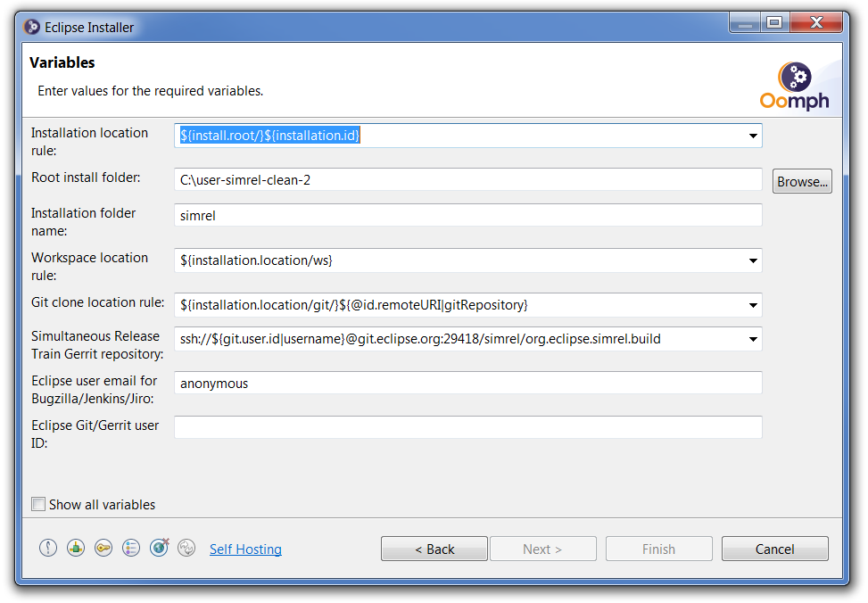Close the Eclipse Installer window

point(816,23)
